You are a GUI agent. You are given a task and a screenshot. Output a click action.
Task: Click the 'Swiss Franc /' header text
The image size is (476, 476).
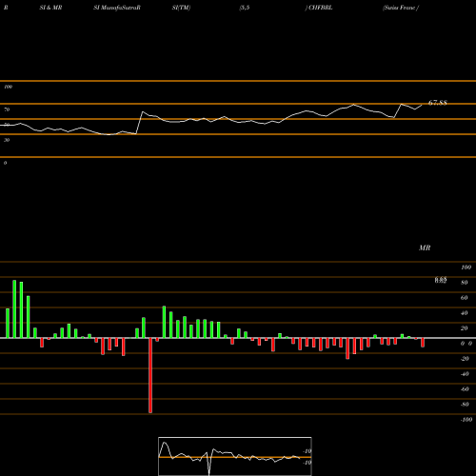pos(401,8)
